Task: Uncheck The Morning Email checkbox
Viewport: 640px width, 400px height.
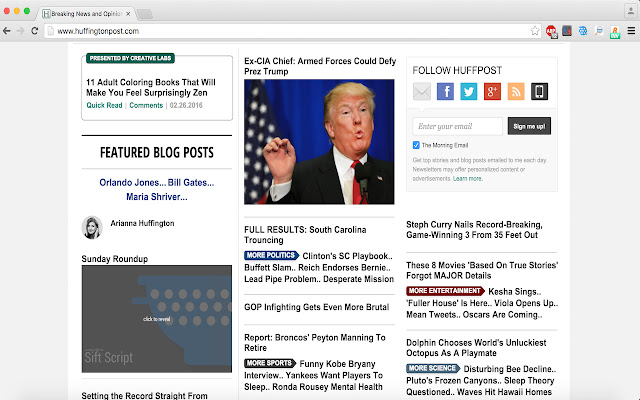Action: (x=416, y=145)
